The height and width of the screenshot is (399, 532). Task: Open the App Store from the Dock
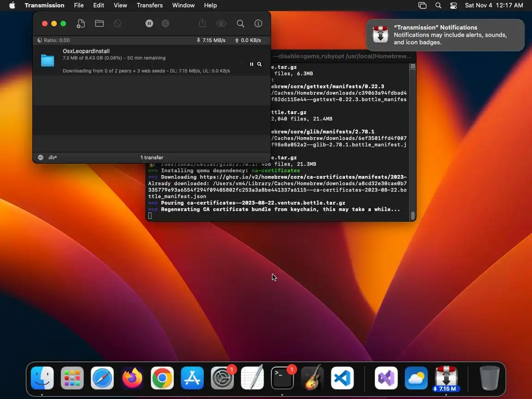pos(193,378)
